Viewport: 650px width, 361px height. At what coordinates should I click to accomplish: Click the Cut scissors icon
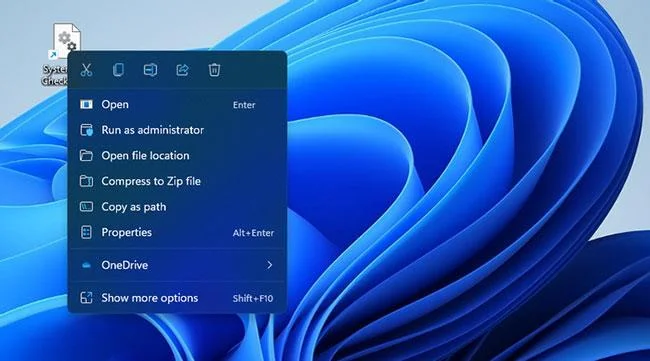[86, 70]
